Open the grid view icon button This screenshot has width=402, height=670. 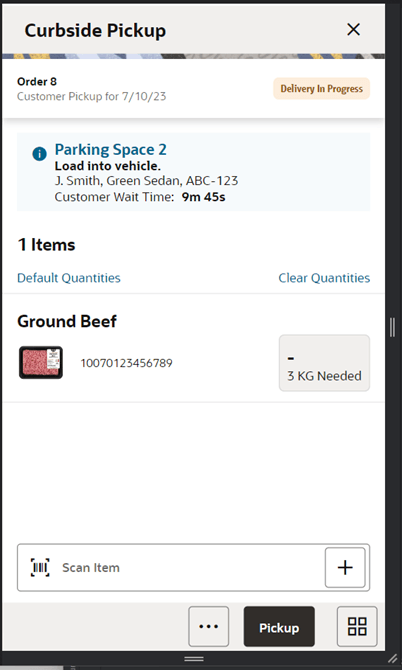click(357, 626)
